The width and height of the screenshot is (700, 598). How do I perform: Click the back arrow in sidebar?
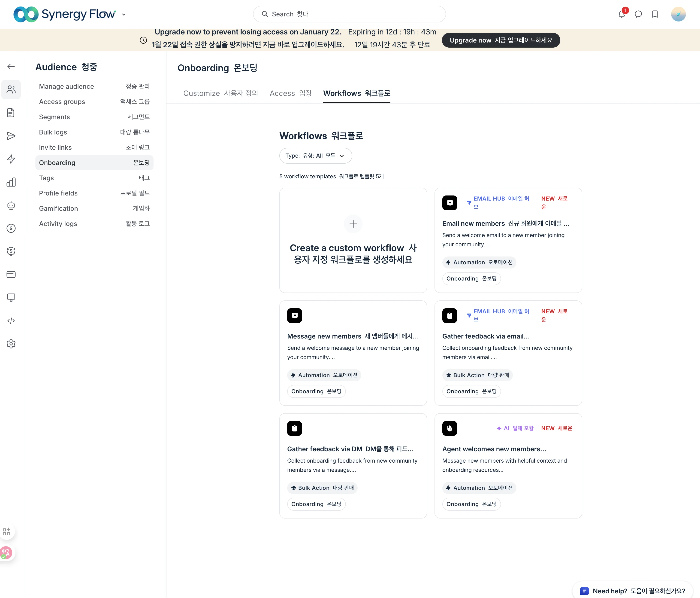[x=11, y=67]
